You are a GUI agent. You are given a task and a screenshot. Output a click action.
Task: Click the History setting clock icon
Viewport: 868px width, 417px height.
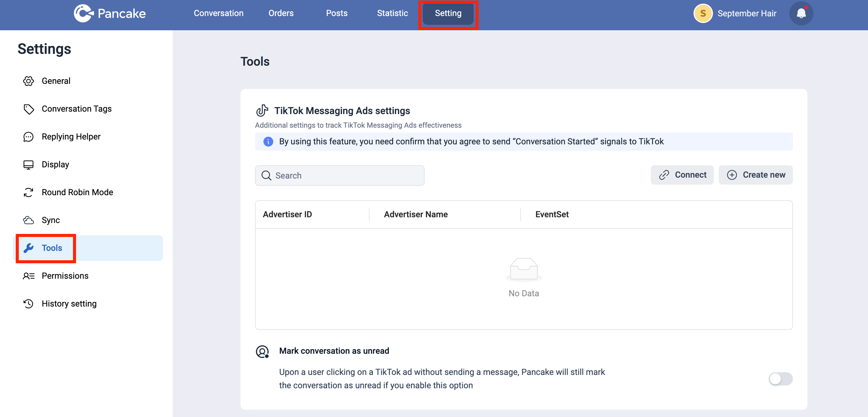28,304
